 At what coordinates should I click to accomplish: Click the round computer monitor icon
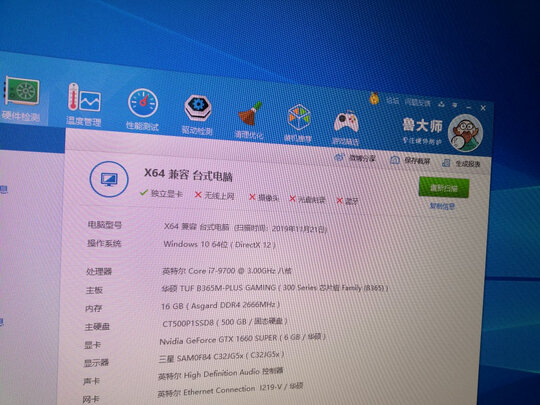pyautogui.click(x=109, y=179)
